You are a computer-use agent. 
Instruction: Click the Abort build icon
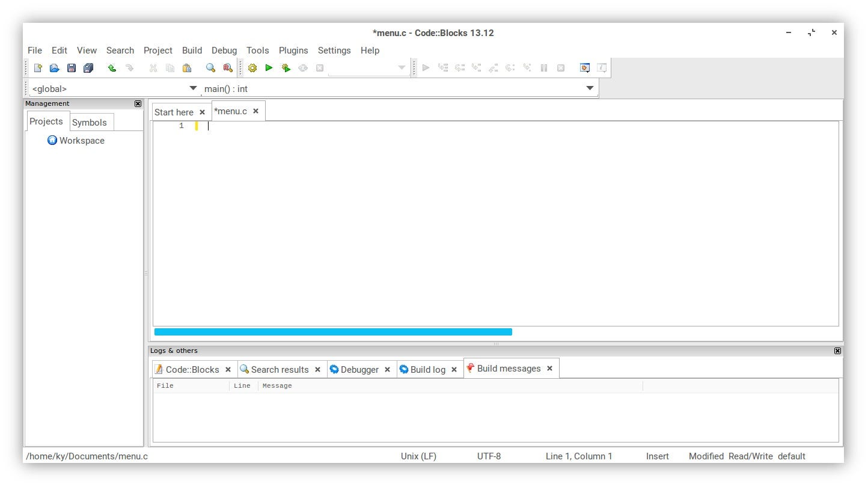coord(320,68)
